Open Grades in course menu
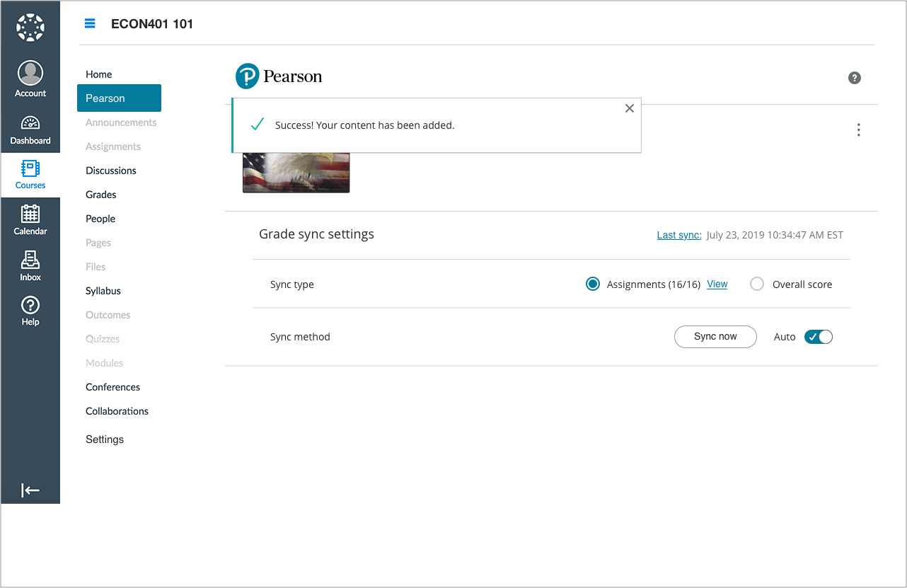The image size is (907, 588). (x=101, y=195)
